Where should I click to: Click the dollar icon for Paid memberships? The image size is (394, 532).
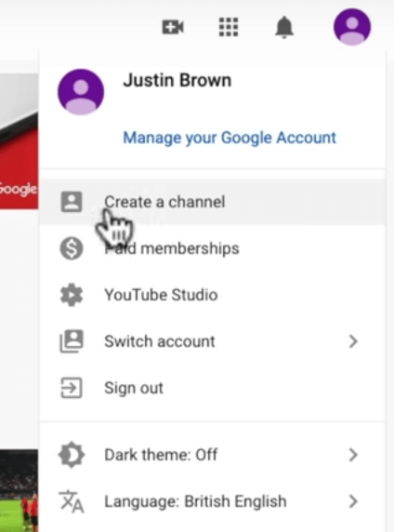click(x=72, y=248)
